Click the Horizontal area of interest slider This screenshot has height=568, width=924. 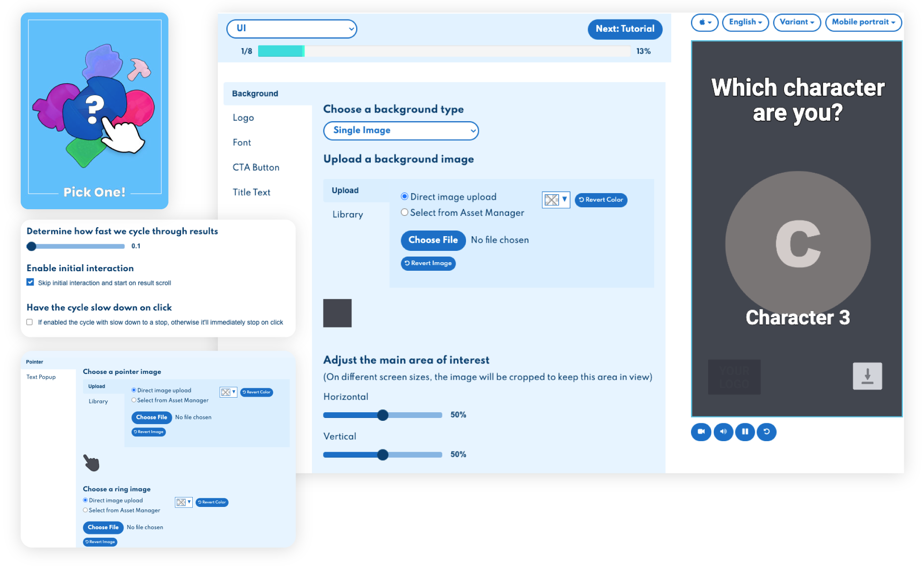pos(383,415)
